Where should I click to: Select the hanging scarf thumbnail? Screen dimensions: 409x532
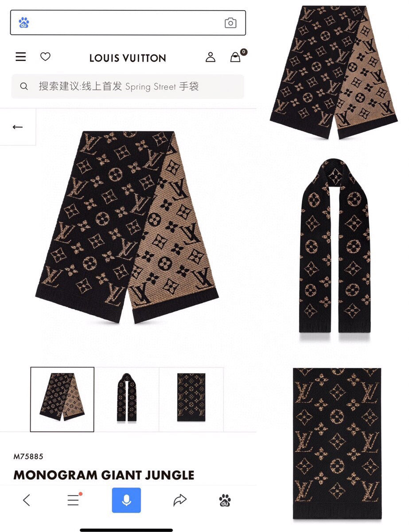coord(127,399)
